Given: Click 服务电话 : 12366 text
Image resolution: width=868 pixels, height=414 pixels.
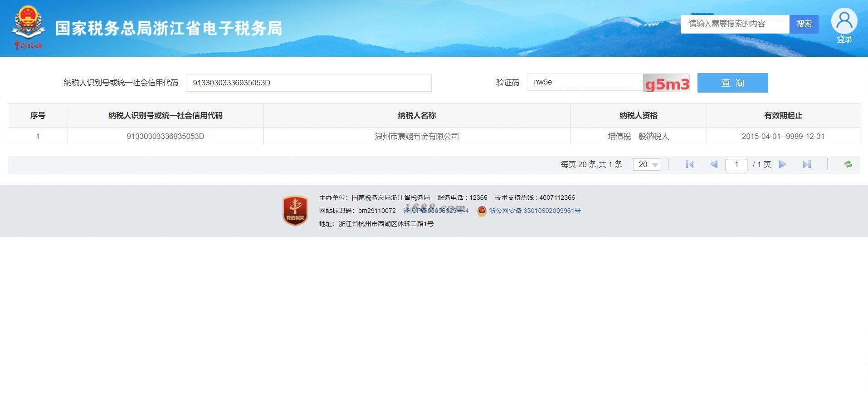Looking at the screenshot, I should [x=462, y=197].
